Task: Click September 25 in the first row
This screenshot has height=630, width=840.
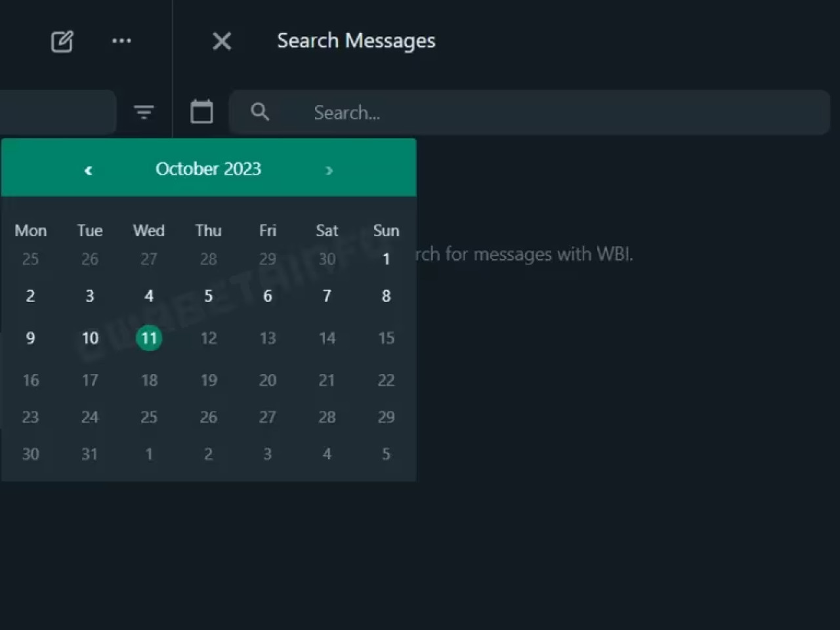Action: [x=30, y=259]
